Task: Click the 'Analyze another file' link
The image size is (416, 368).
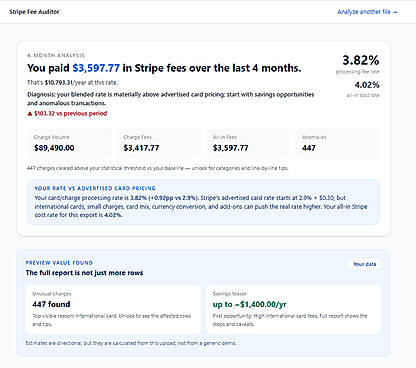Action: [367, 12]
